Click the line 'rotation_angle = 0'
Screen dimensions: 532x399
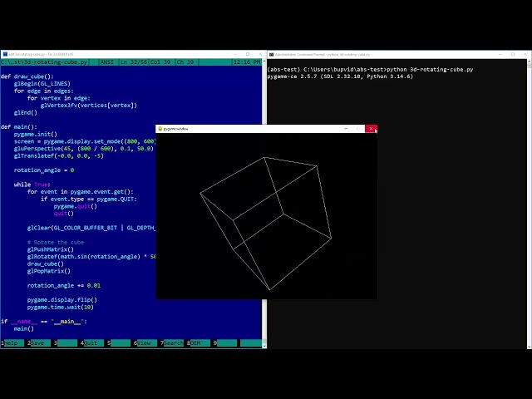tap(44, 170)
